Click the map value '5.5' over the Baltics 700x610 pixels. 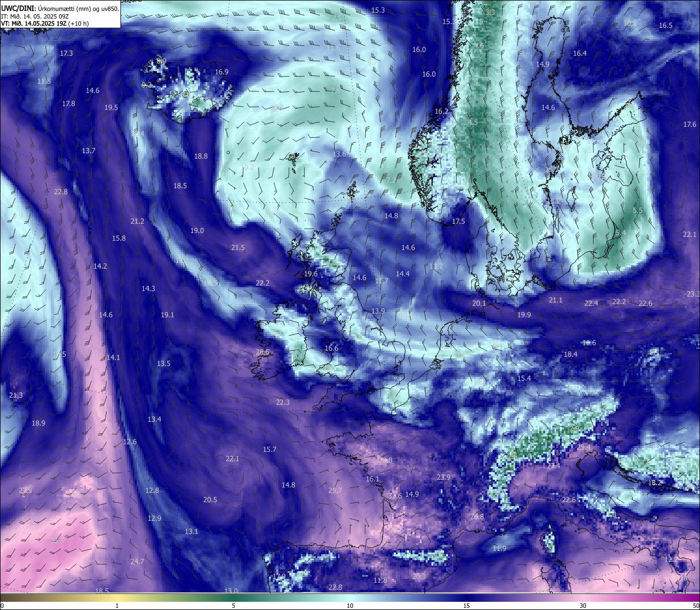(x=638, y=210)
